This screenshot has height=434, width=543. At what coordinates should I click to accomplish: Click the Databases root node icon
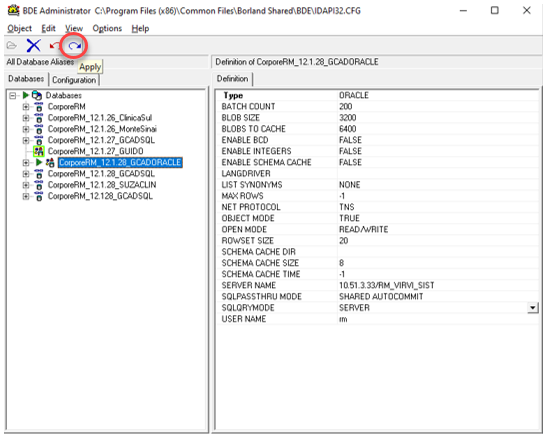click(x=37, y=95)
